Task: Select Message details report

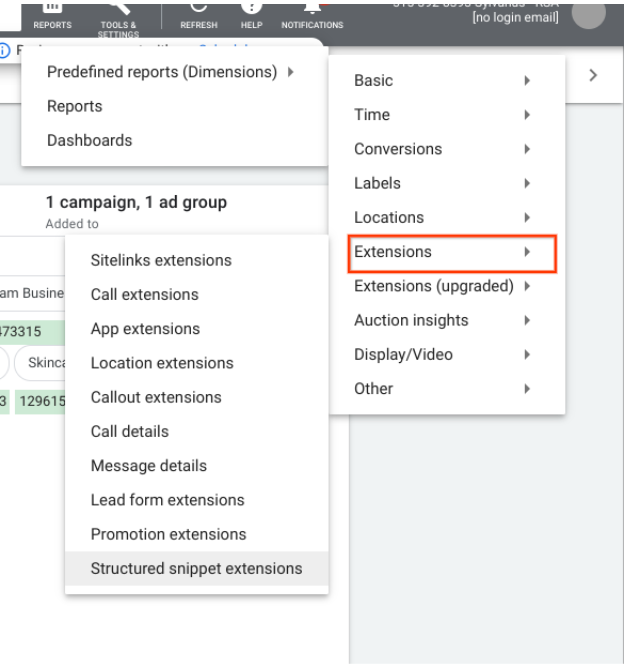Action: click(197, 466)
